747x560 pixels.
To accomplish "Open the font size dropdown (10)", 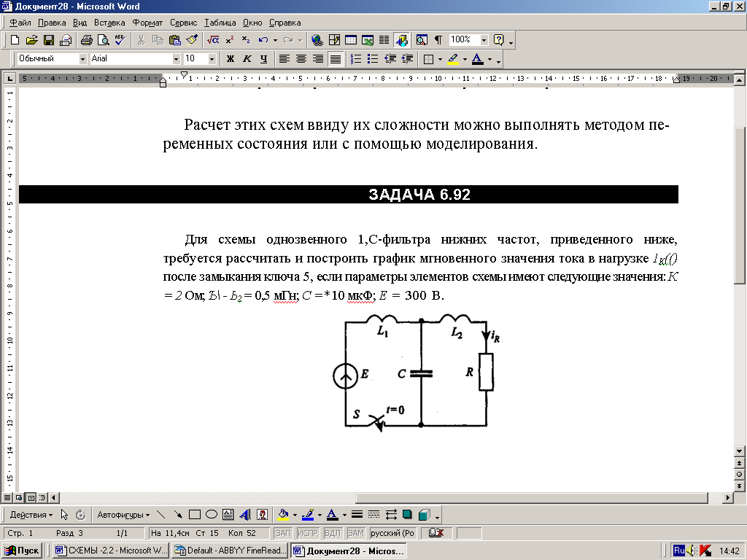I will [212, 59].
